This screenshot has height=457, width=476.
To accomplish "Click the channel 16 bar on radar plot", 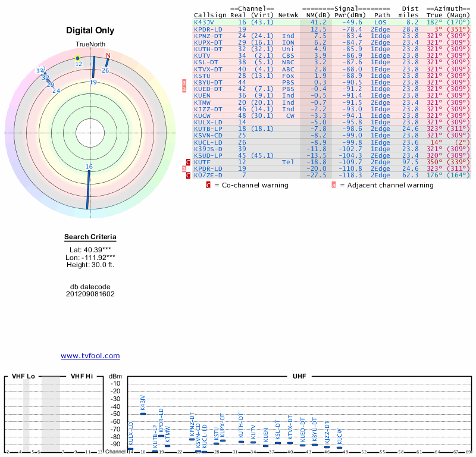I will tap(88, 190).
